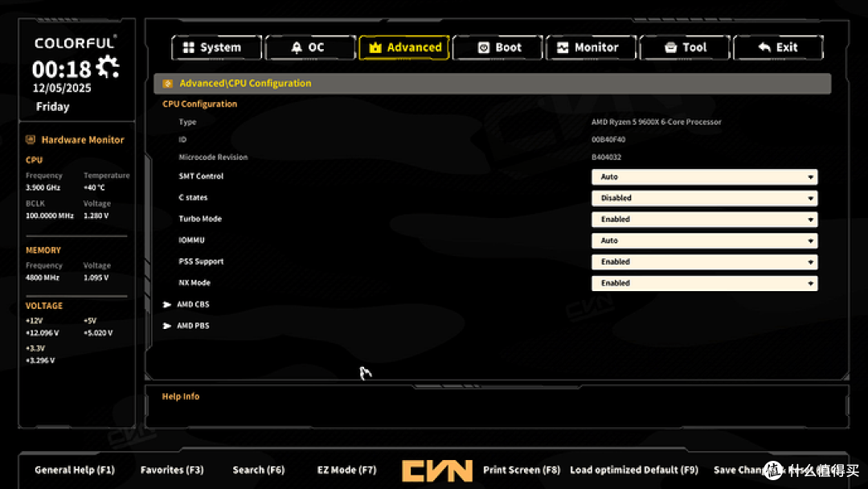
Task: Expand the AMD PBS submenu
Action: click(193, 326)
